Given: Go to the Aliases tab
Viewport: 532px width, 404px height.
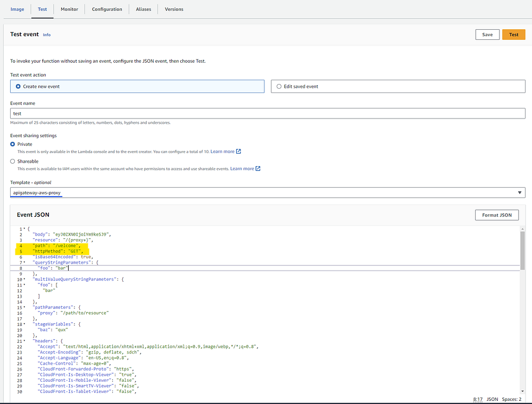Looking at the screenshot, I should pyautogui.click(x=144, y=9).
